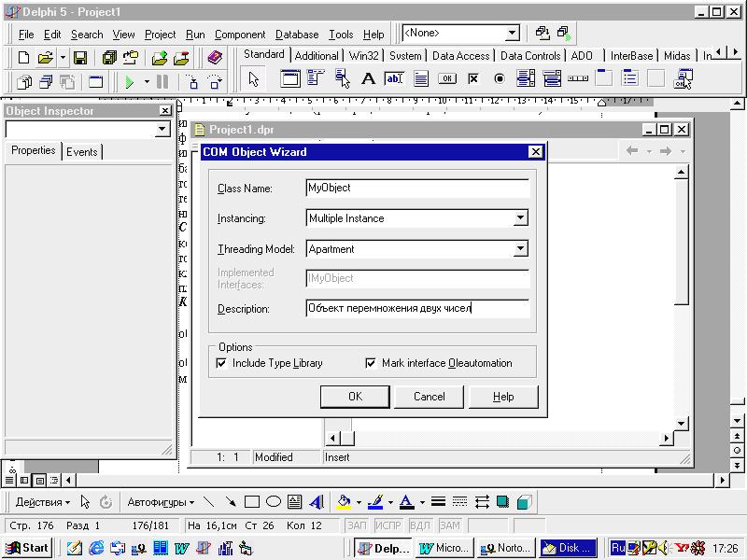
Task: Click the fill color paint bucket swatch
Action: (x=344, y=502)
